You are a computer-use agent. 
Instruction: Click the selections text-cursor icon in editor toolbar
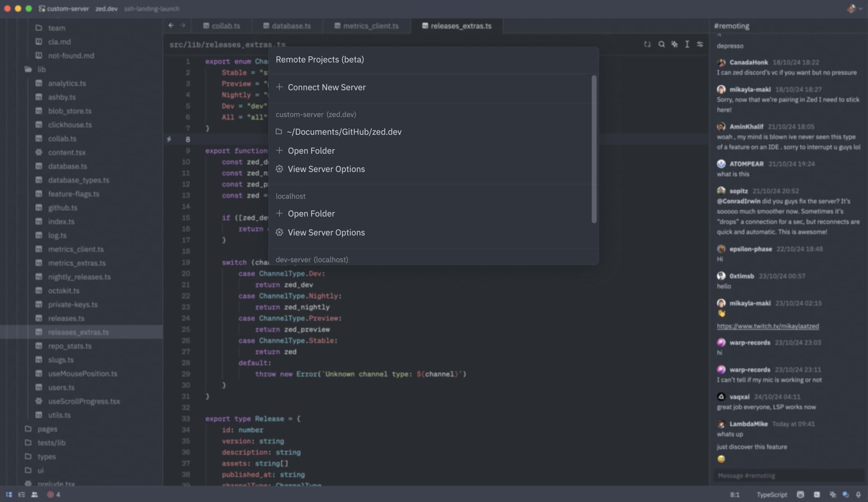pyautogui.click(x=687, y=44)
